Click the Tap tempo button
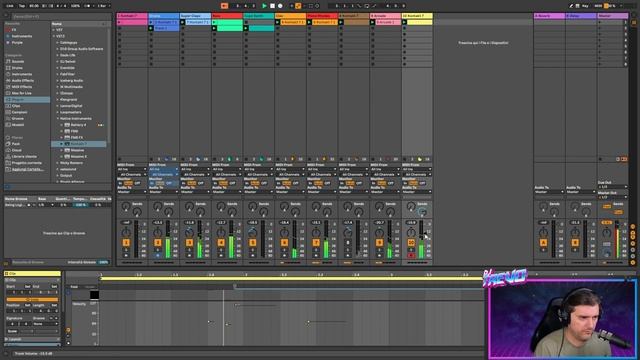640x360 pixels. coord(22,6)
